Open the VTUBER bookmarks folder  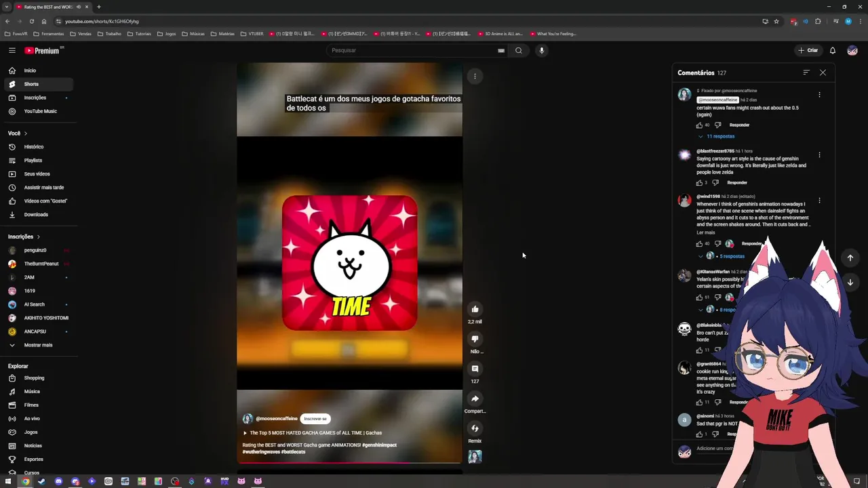[251, 34]
